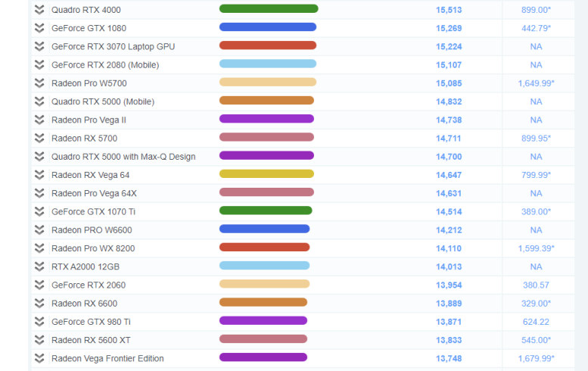Expand the Radeon Pro Vega II chevron
This screenshot has height=371, width=588.
coord(39,120)
